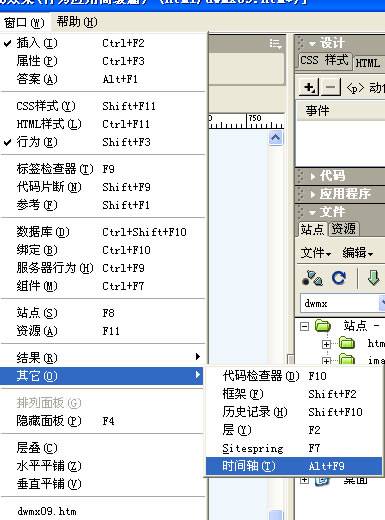Viewport: 385px width, 520px height.
Task: Click the connect to remote host icon
Action: [312, 278]
